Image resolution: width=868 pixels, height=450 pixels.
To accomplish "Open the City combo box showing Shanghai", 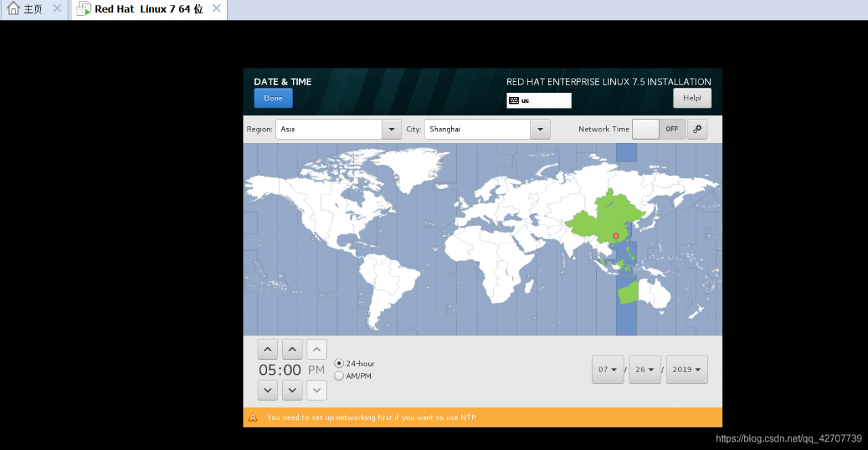I will click(487, 129).
